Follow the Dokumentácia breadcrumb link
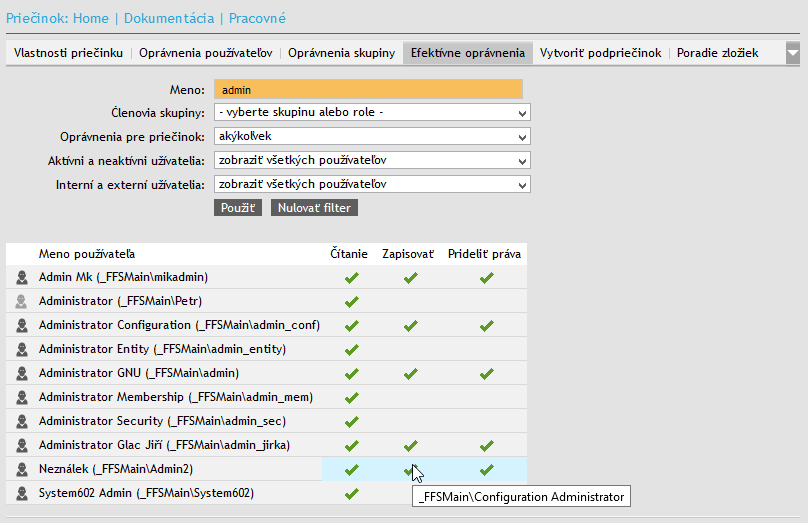Image resolution: width=808 pixels, height=523 pixels. pyautogui.click(x=169, y=18)
